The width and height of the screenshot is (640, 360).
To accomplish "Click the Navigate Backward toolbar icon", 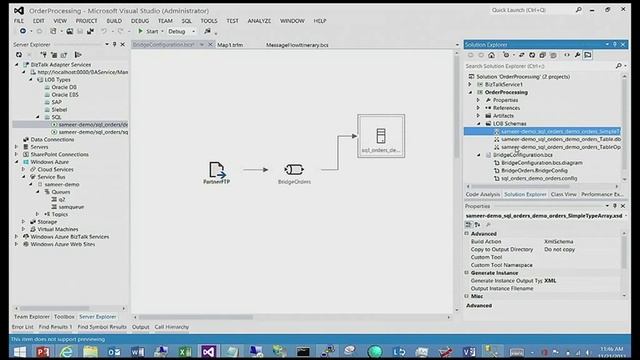I will click(x=23, y=31).
